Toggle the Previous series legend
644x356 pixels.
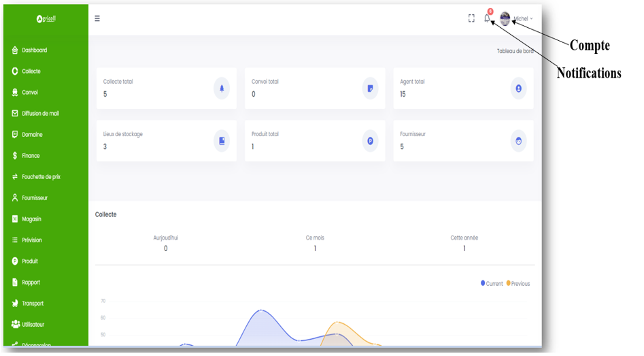tap(518, 283)
